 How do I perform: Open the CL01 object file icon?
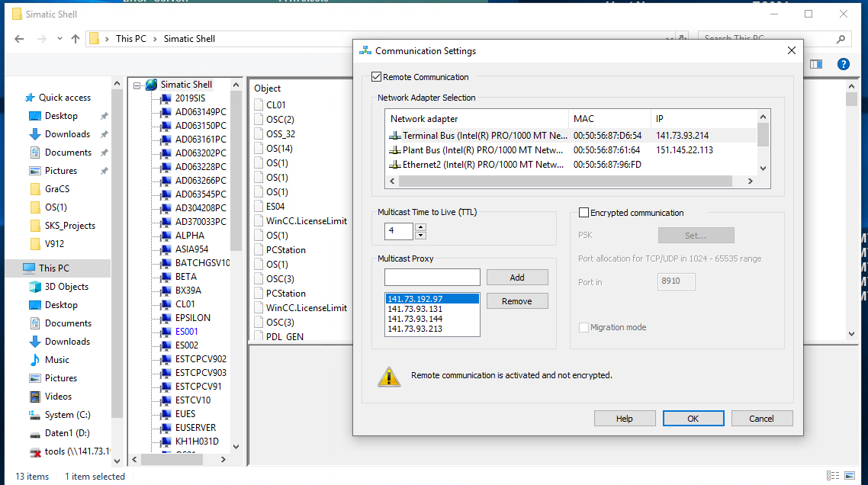click(x=259, y=104)
